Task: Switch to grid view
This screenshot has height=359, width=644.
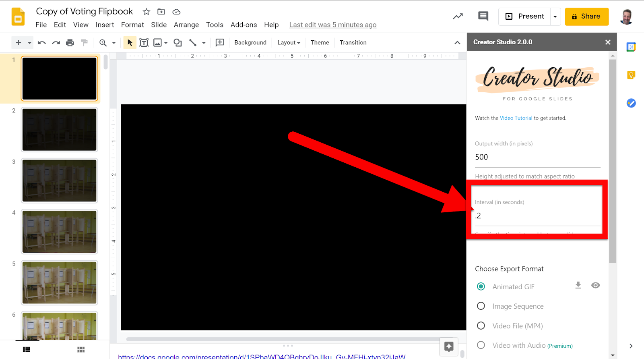Action: (x=81, y=349)
